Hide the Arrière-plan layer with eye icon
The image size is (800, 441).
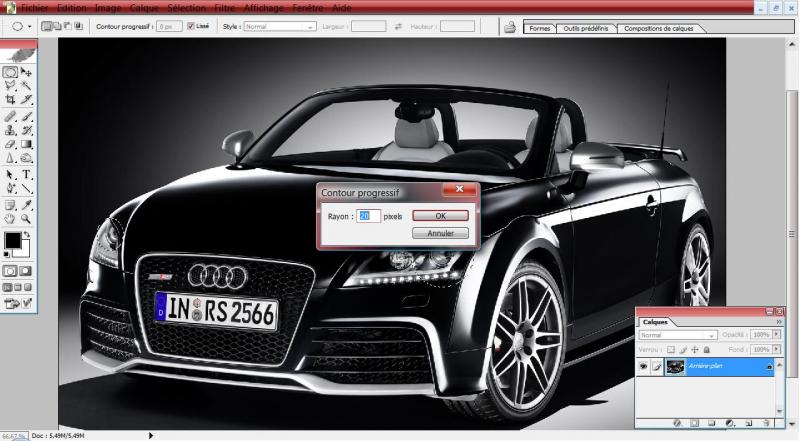[644, 366]
